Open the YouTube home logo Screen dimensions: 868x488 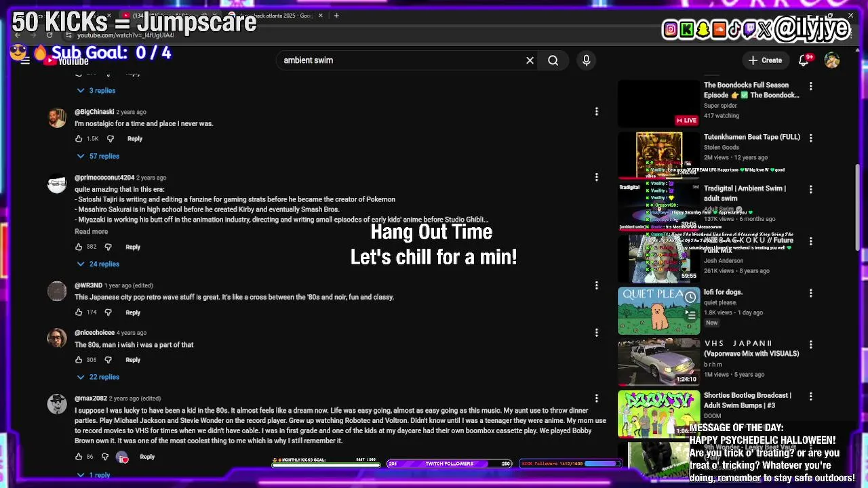pyautogui.click(x=65, y=60)
